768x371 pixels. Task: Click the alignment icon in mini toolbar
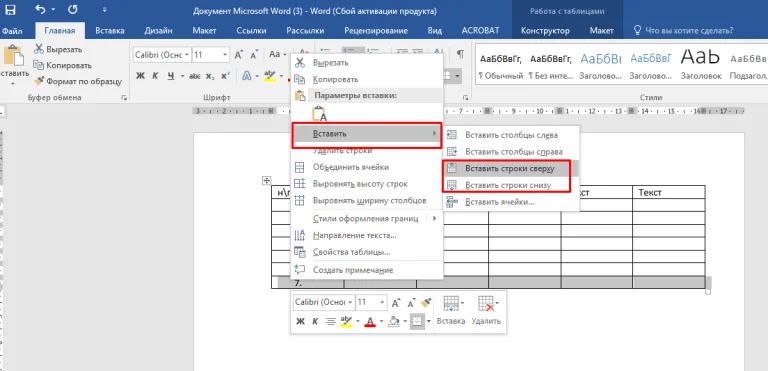tap(331, 322)
